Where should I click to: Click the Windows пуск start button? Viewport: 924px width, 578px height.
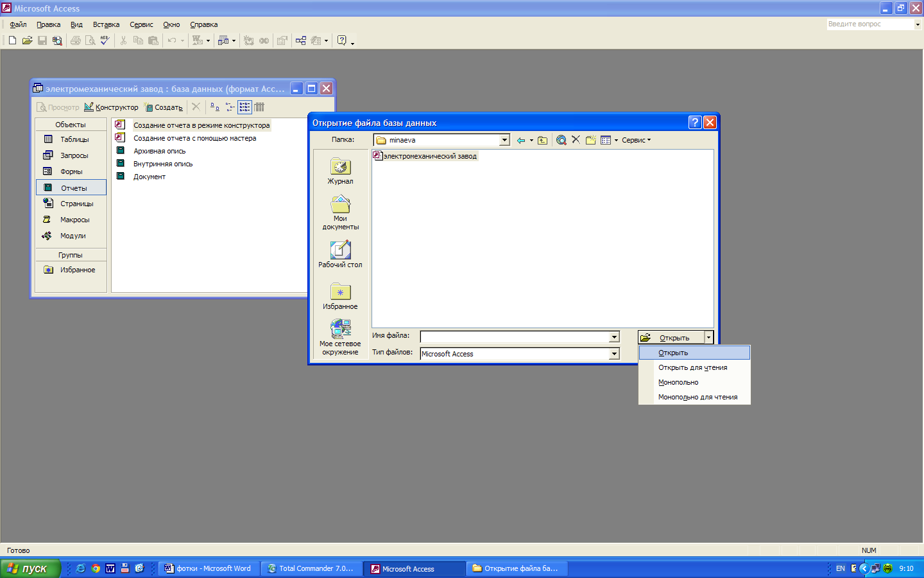coord(30,568)
